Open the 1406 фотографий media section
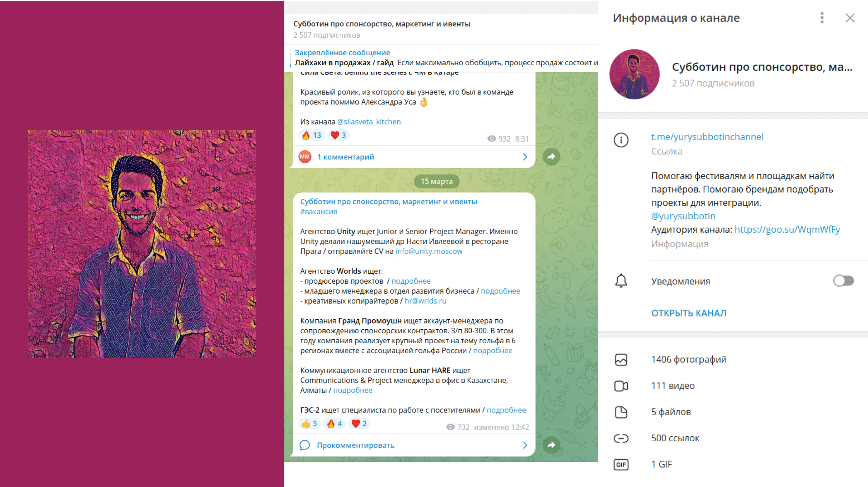Screen dimensions: 868x487 733,359
